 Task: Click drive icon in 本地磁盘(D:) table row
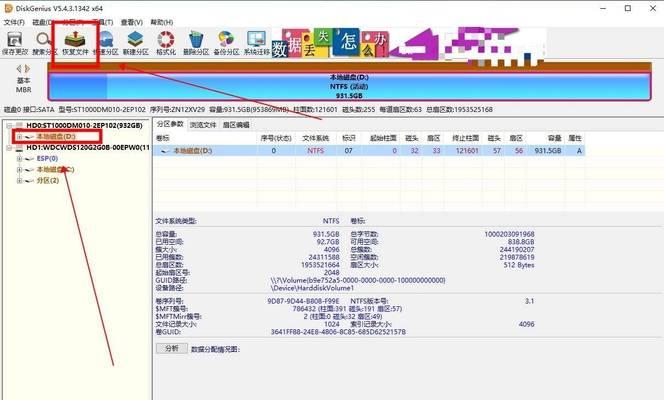point(166,151)
